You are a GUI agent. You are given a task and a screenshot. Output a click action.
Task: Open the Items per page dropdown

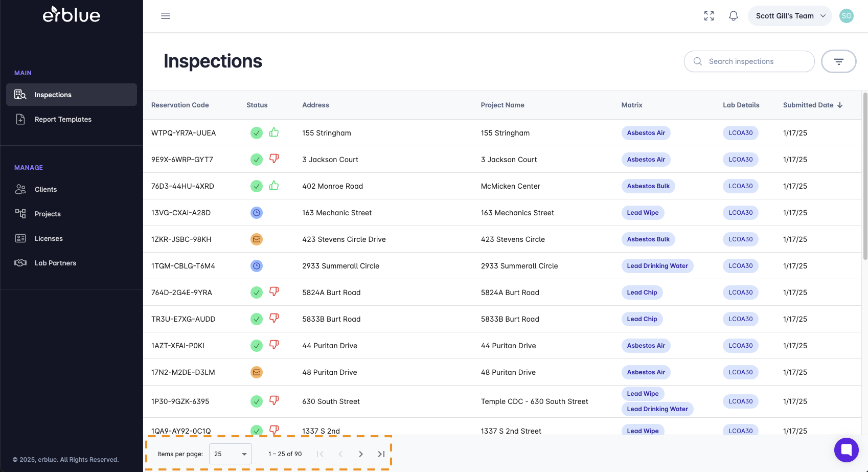pyautogui.click(x=231, y=454)
